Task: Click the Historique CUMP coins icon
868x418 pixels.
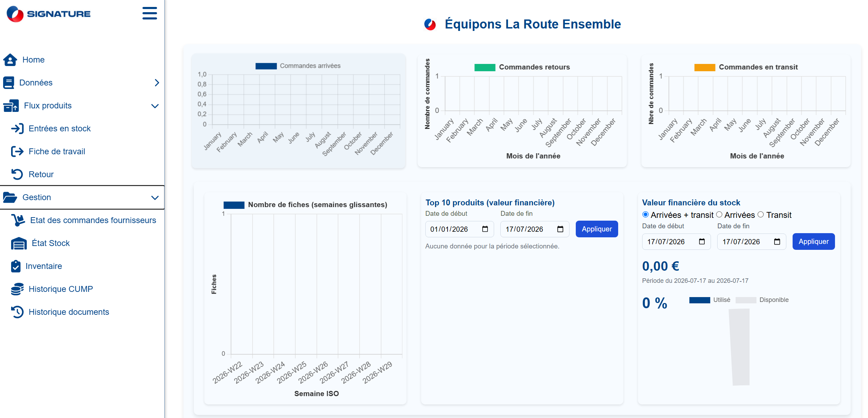Action: [x=17, y=289]
